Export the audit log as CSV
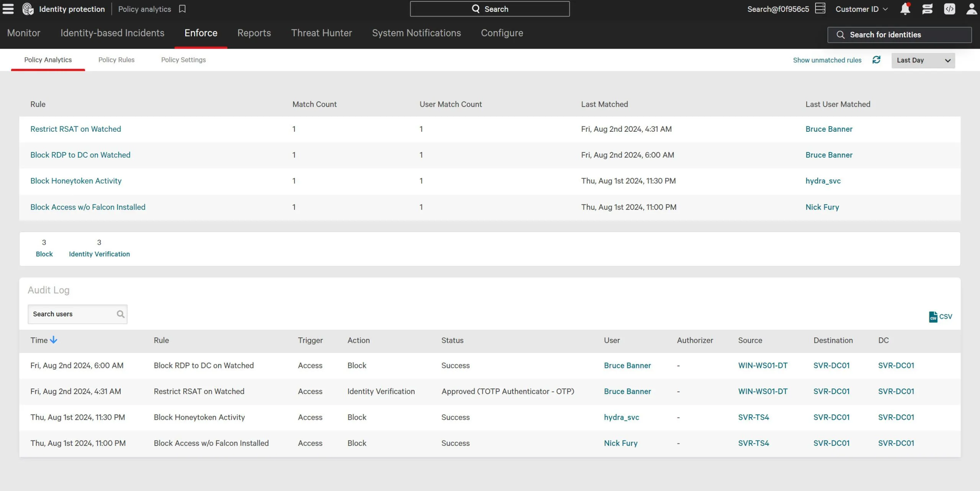 coord(940,317)
